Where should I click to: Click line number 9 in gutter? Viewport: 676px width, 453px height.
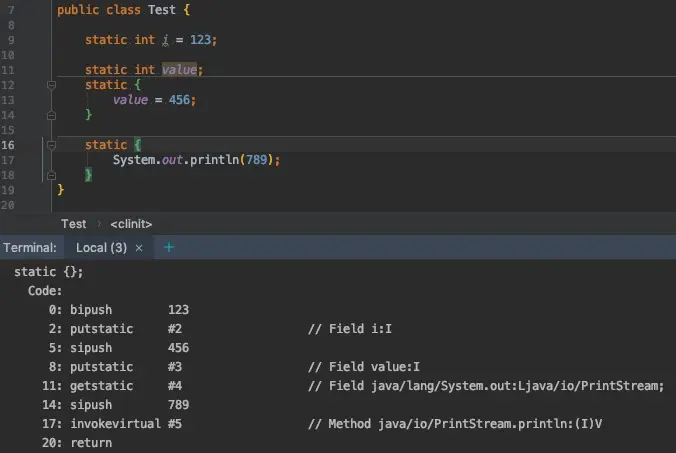(11, 40)
